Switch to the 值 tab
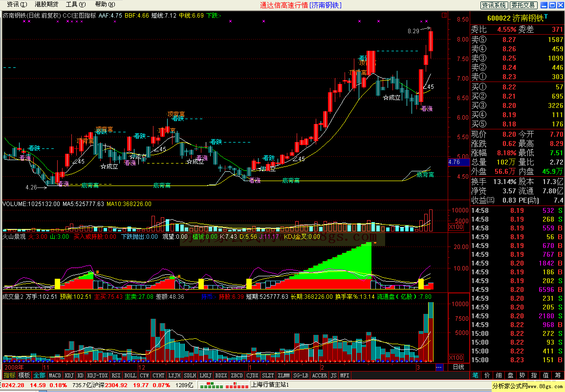The width and height of the screenshot is (565, 392). coord(545,375)
